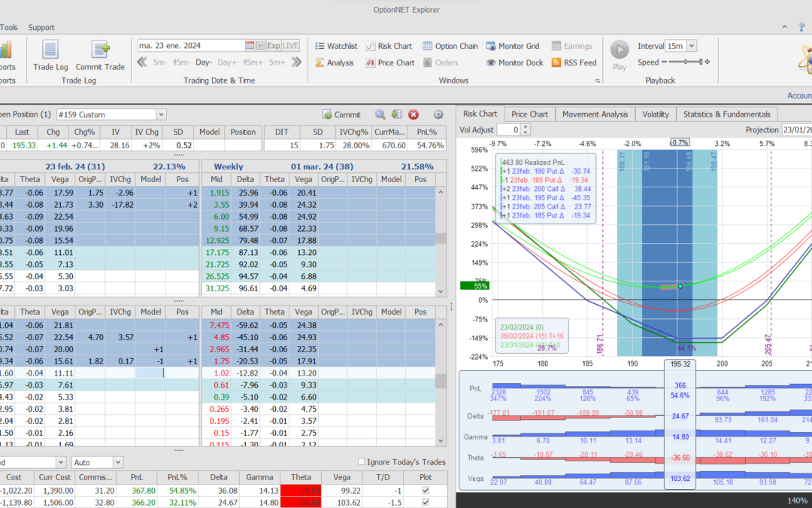This screenshot has height=508, width=812.
Task: Enable Ignore Today's Trades checkbox
Action: pyautogui.click(x=362, y=462)
